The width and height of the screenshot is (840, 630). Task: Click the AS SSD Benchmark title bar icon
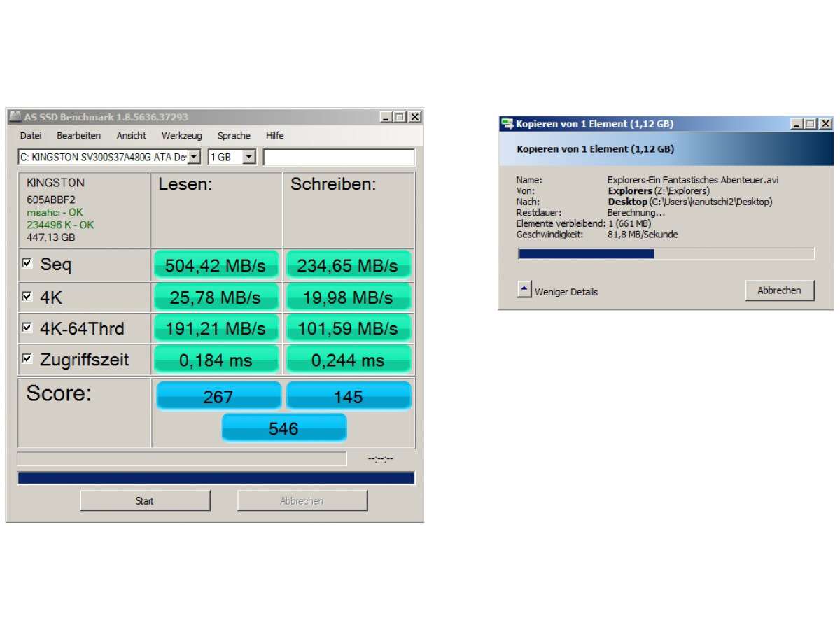point(15,117)
